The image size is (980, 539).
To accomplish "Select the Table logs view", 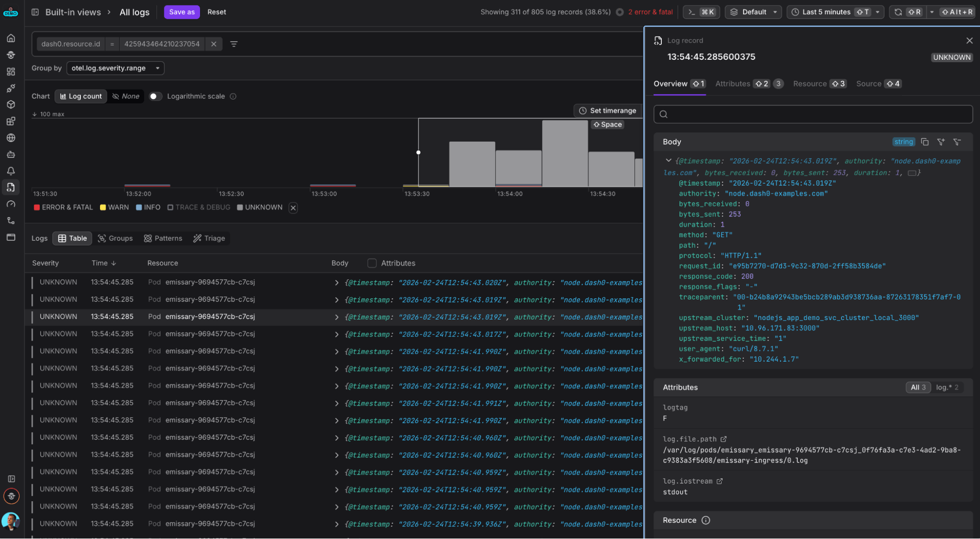I will [73, 238].
